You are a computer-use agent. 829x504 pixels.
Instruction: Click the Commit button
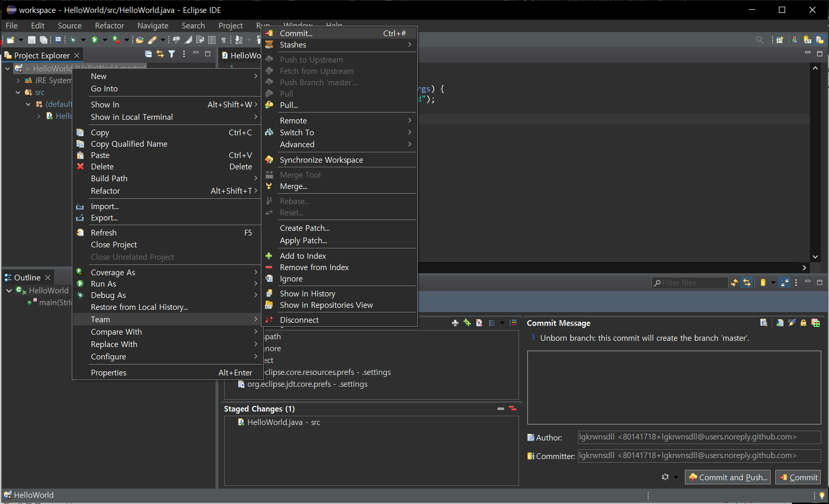pyautogui.click(x=798, y=477)
